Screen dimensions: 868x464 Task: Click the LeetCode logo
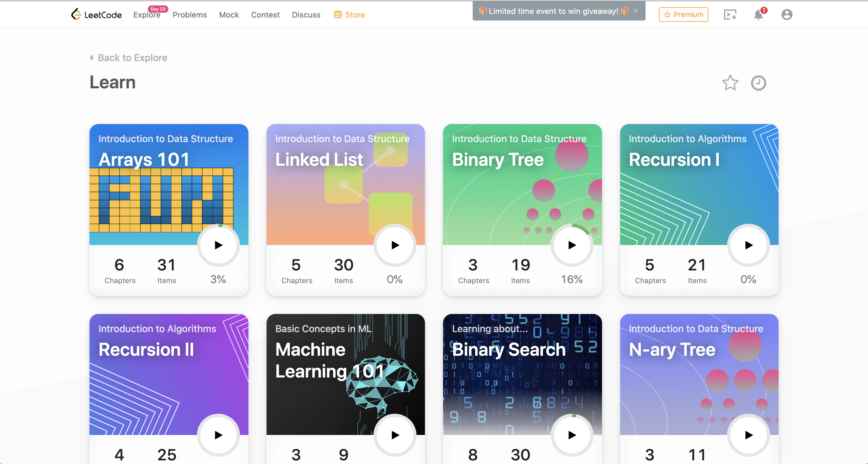[x=96, y=15]
